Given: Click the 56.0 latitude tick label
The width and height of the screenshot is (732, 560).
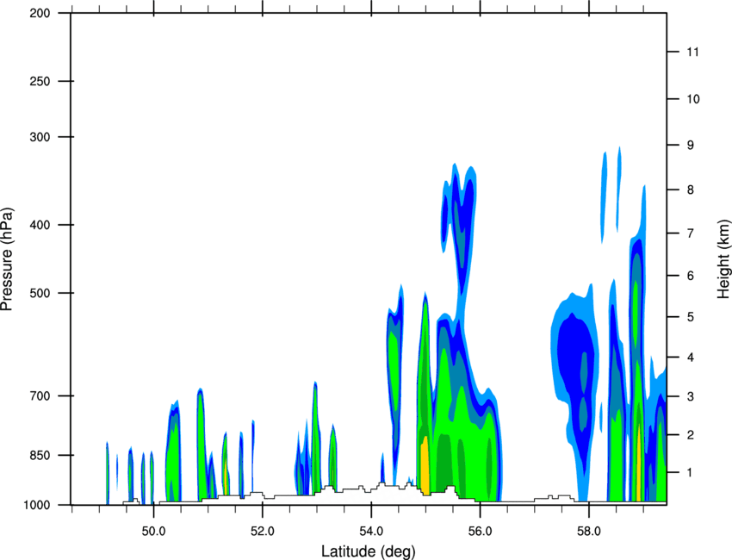Looking at the screenshot, I should click(480, 531).
